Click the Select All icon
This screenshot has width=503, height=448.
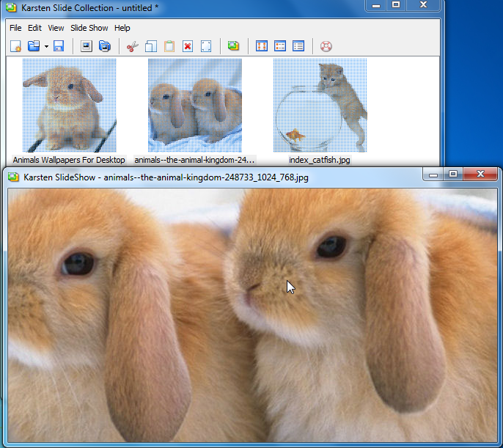tap(206, 46)
